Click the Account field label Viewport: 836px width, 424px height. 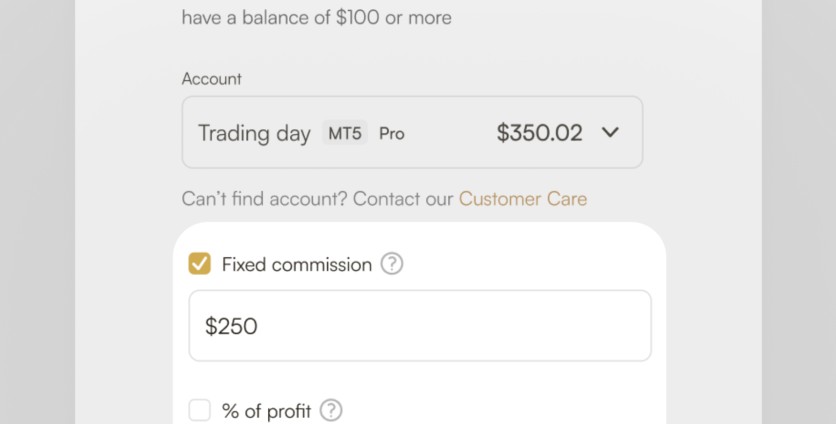[212, 79]
